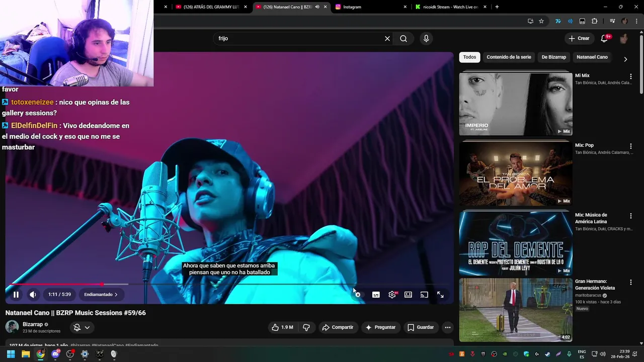Open the Bizarrap channel name link

[x=33, y=324]
